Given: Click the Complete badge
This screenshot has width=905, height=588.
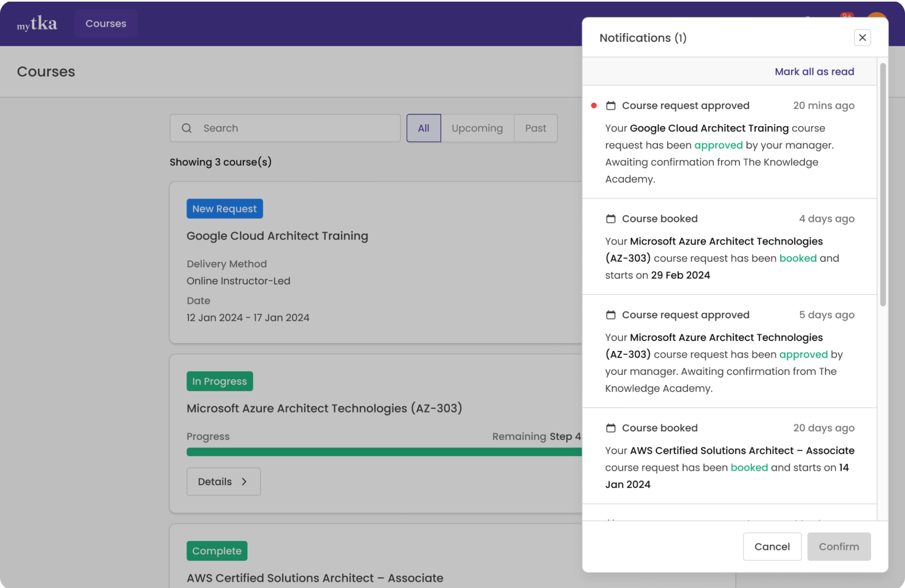Looking at the screenshot, I should [217, 551].
